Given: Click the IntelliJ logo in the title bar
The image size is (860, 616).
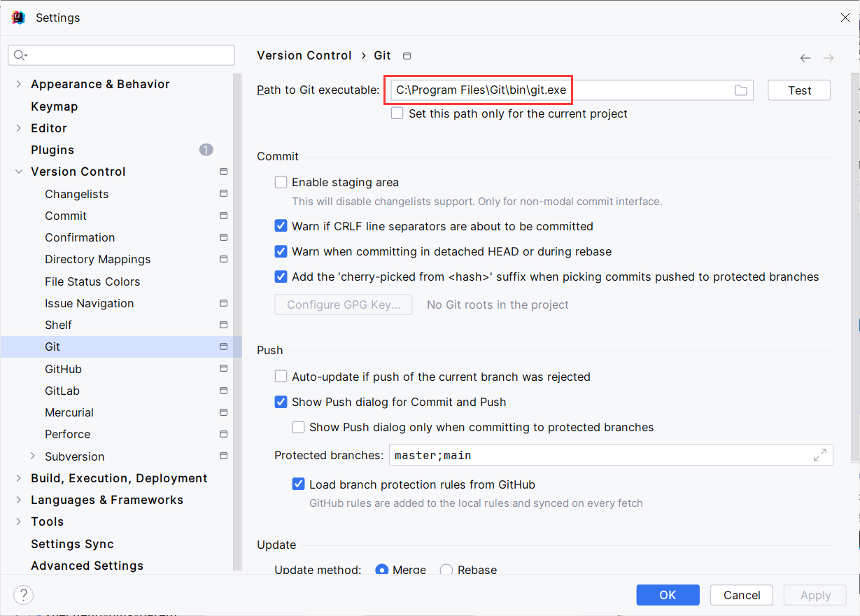Looking at the screenshot, I should coord(18,17).
